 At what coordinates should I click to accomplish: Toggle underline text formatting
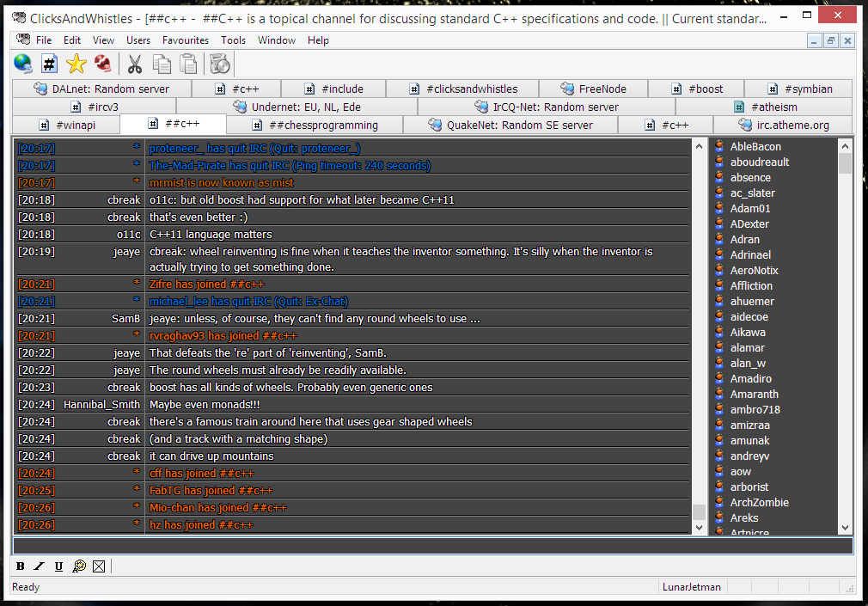tap(58, 566)
